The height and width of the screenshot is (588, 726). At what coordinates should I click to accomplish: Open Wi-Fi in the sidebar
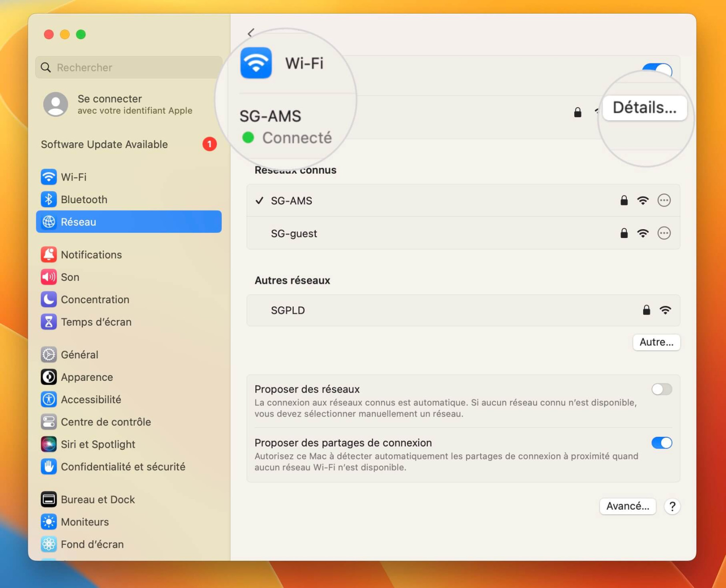pos(128,177)
